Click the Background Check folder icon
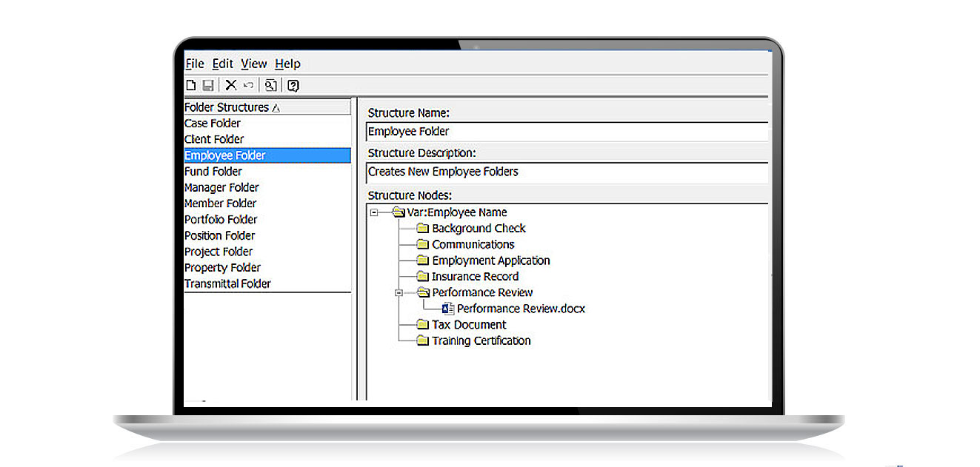This screenshot has height=467, width=980. (x=423, y=229)
